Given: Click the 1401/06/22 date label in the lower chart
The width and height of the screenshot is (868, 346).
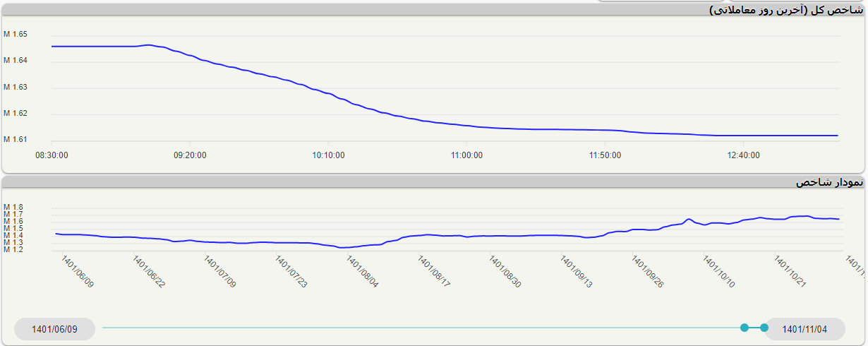Looking at the screenshot, I should point(150,272).
